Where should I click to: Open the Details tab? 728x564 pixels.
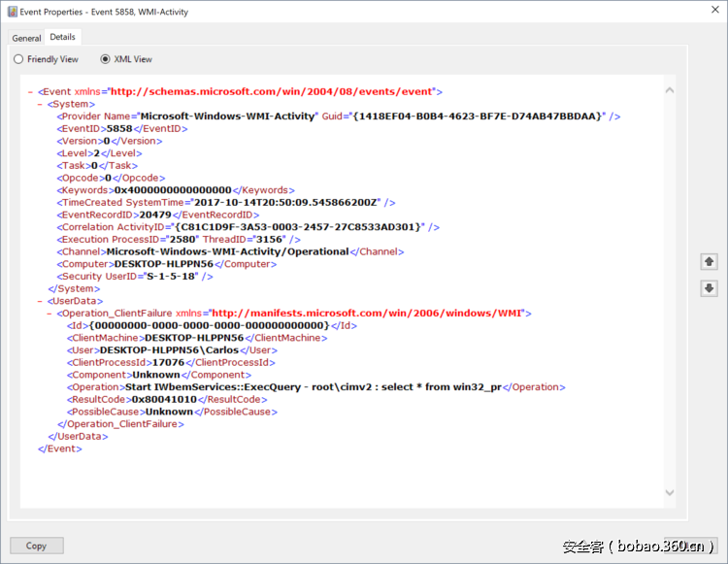click(62, 37)
